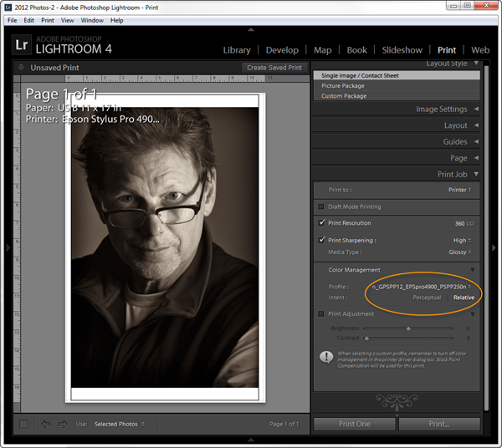502x448 pixels.
Task: Enable the Print Adjustment checkbox
Action: click(x=322, y=314)
